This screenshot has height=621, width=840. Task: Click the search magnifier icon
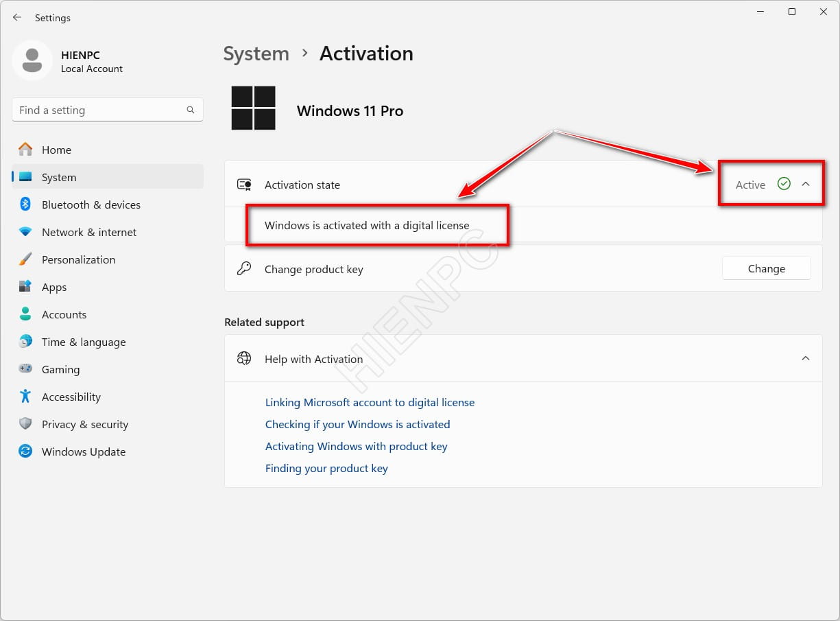[191, 110]
